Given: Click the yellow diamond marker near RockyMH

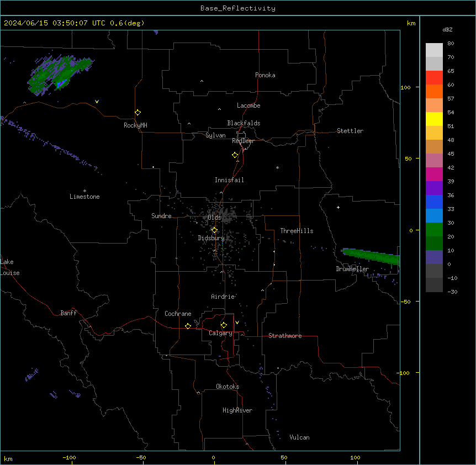Looking at the screenshot, I should [137, 113].
